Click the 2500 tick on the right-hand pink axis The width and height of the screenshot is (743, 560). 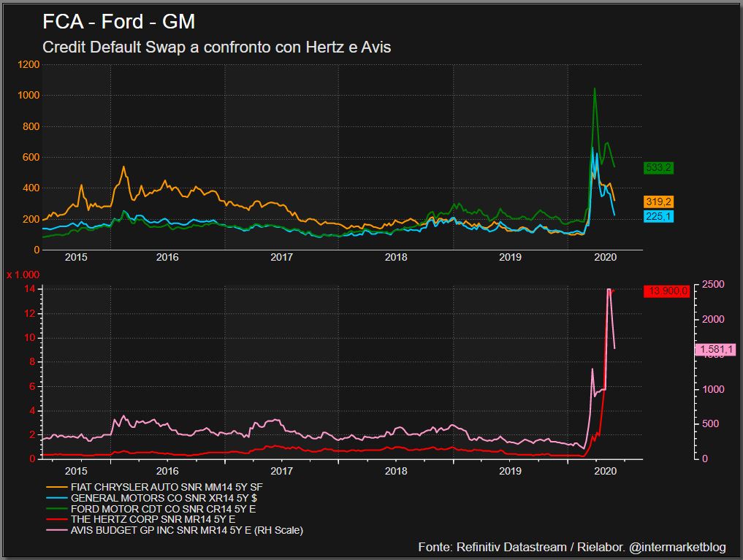[713, 285]
